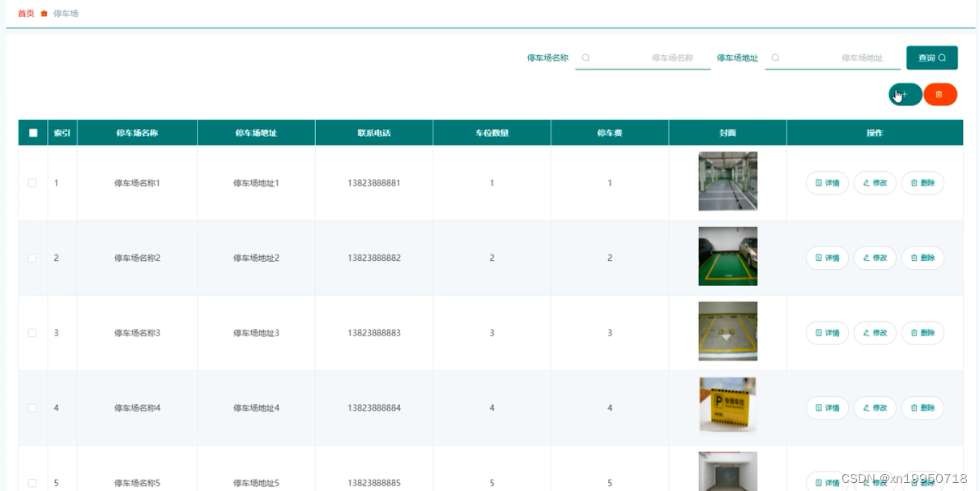
Task: Click 删除 for 停车场名称4
Action: point(922,408)
